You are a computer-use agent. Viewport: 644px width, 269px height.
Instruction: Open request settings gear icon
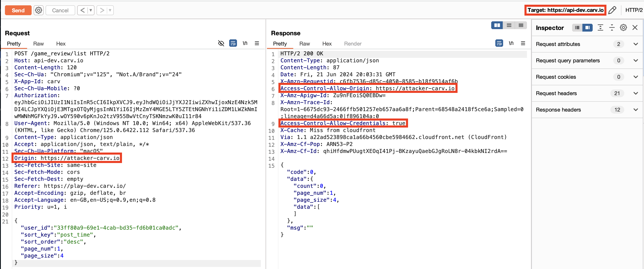pyautogui.click(x=38, y=10)
